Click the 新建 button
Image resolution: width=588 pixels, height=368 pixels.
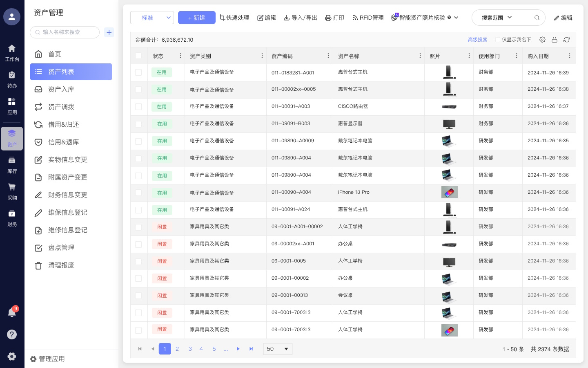[x=196, y=18]
